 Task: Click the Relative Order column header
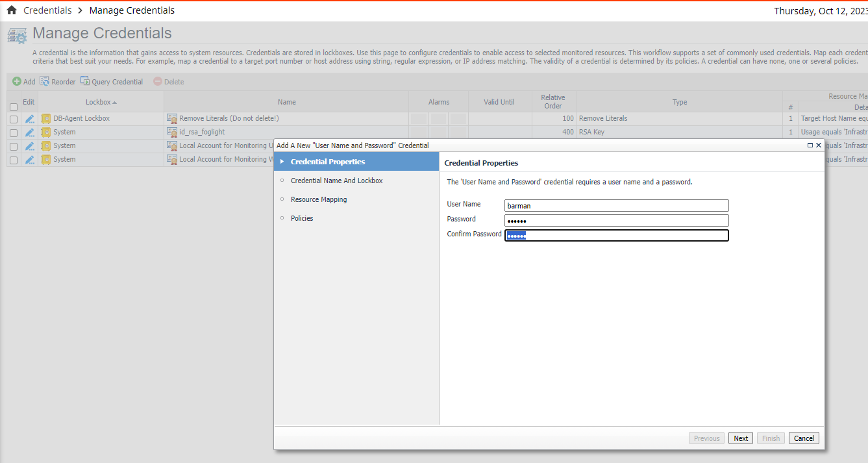(553, 102)
